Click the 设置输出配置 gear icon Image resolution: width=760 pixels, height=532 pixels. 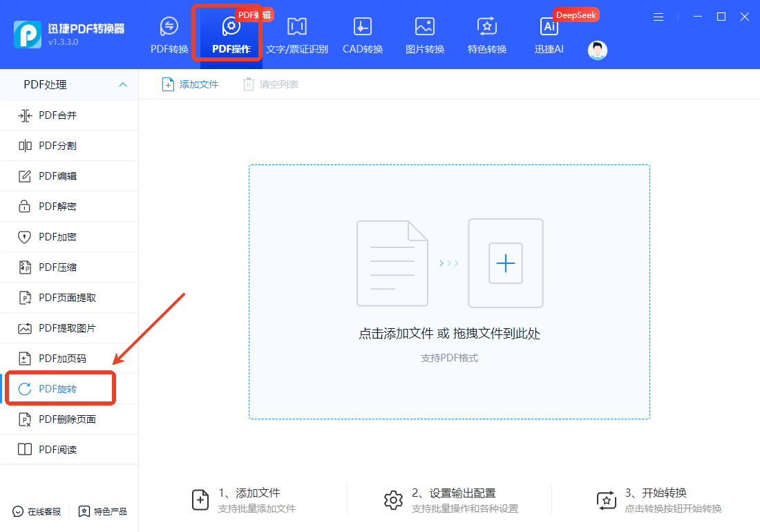(393, 500)
